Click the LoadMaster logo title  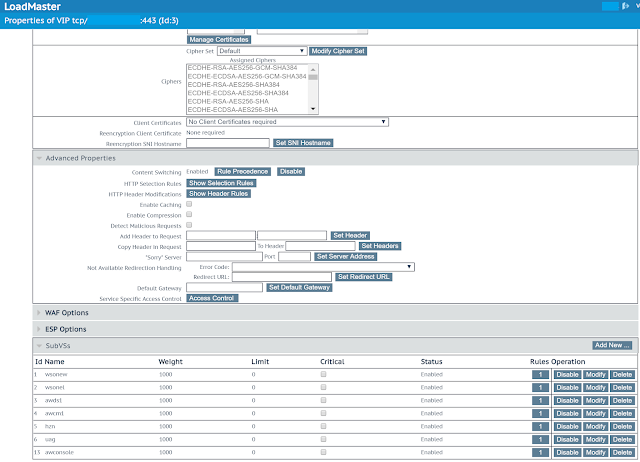point(32,7)
